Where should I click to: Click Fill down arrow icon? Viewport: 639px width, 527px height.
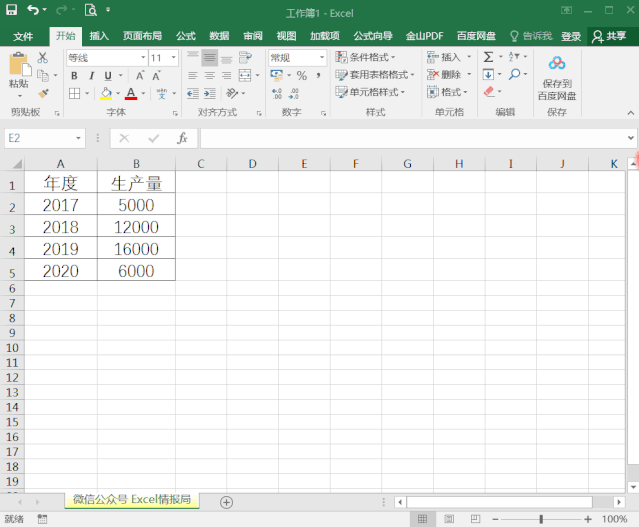coord(488,75)
